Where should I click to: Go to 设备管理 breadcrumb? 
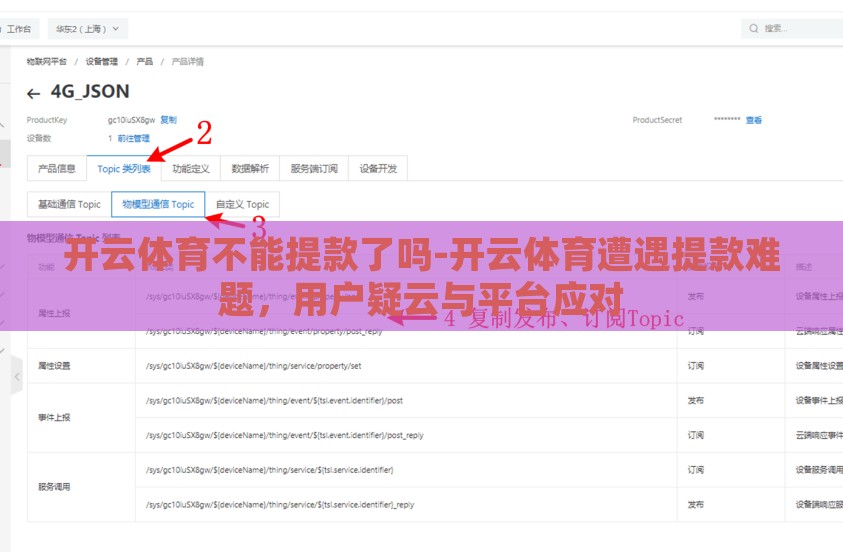click(102, 61)
